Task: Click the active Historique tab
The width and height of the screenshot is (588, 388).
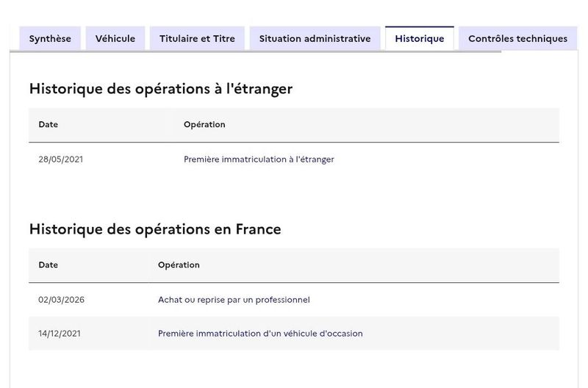Action: 419,38
